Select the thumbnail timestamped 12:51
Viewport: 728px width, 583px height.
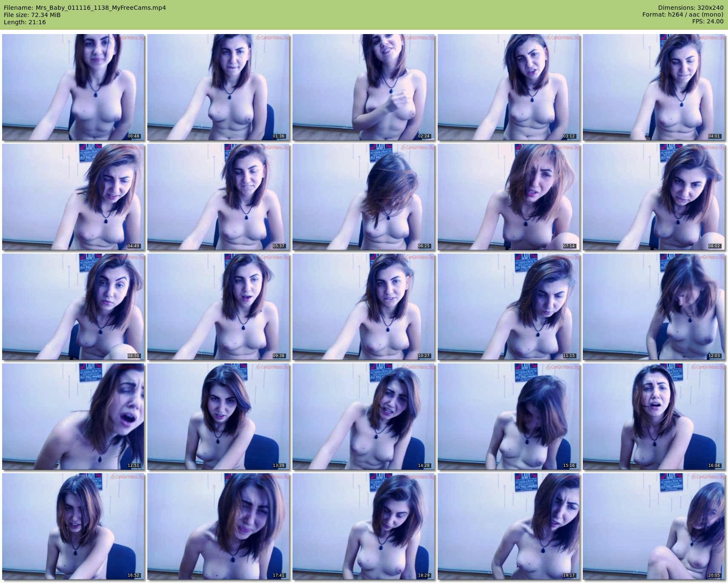point(73,417)
